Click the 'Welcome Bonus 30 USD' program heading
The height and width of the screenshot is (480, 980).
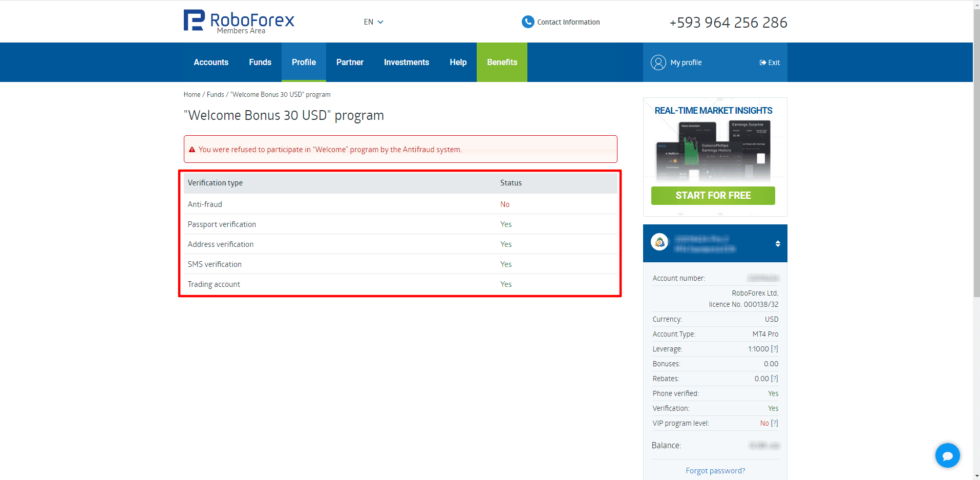point(284,115)
